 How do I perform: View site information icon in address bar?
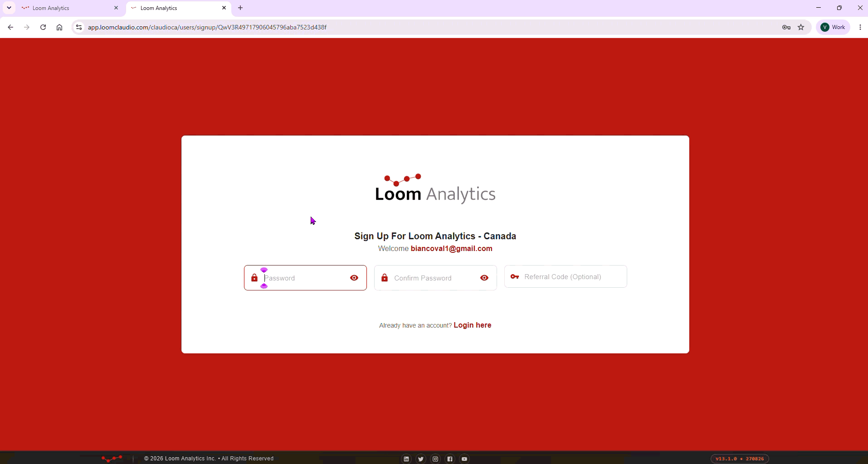[x=79, y=27]
